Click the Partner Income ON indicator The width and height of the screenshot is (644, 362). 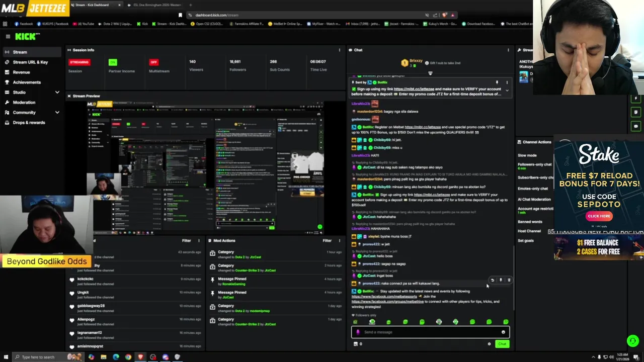(113, 62)
